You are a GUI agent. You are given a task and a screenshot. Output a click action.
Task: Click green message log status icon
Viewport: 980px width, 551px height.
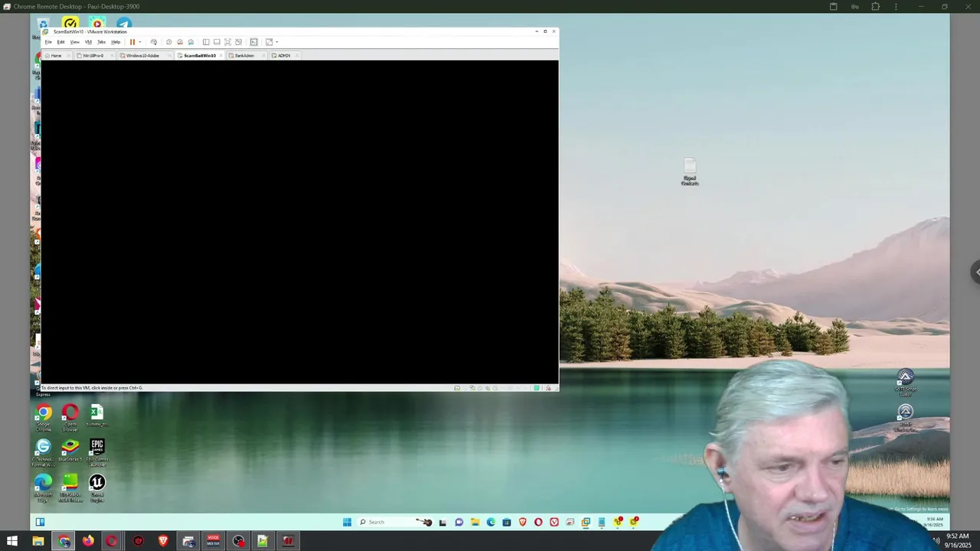[536, 388]
